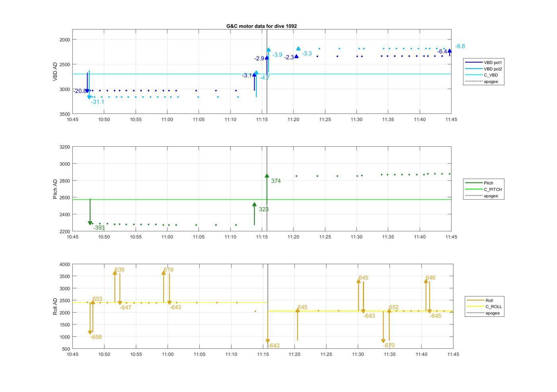Screen dimensions: 557x392
Task: Click the 619 roll annotation
Action: pyautogui.click(x=168, y=270)
